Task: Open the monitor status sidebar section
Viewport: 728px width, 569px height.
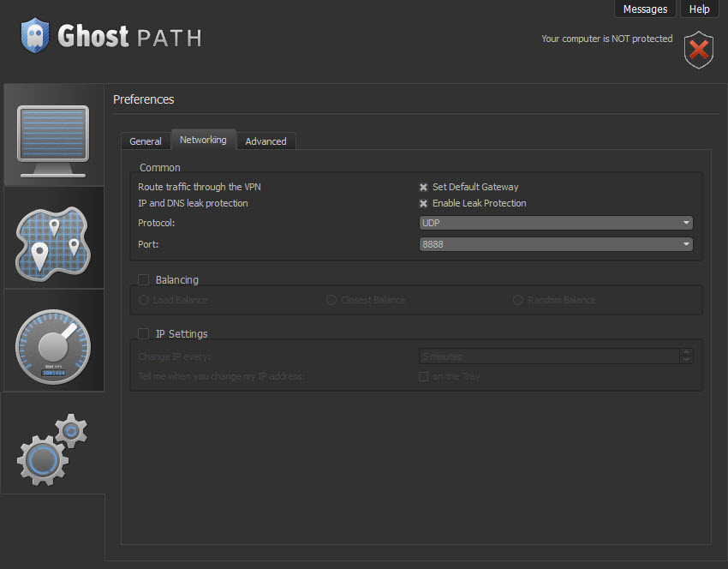Action: [54, 135]
